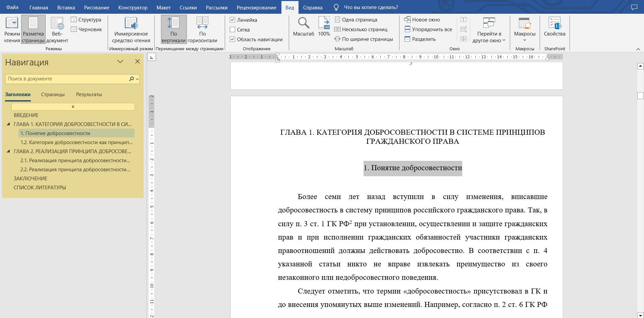Switch to the Конструктор tab
This screenshot has width=644, height=318.
133,7
